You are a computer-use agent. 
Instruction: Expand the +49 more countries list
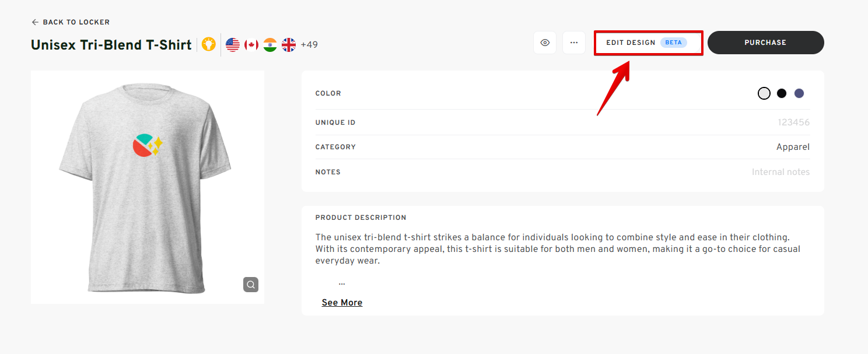309,45
